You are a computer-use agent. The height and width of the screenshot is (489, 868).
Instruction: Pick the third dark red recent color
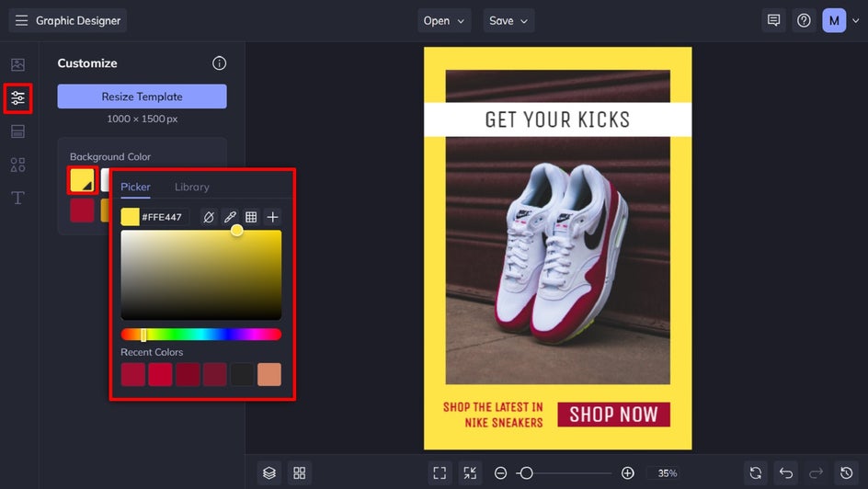188,374
